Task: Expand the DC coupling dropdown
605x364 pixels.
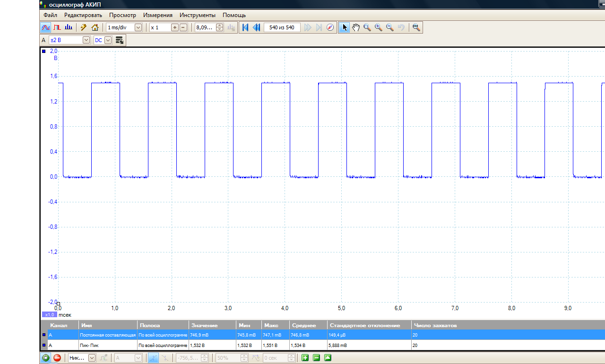Action: [x=108, y=40]
